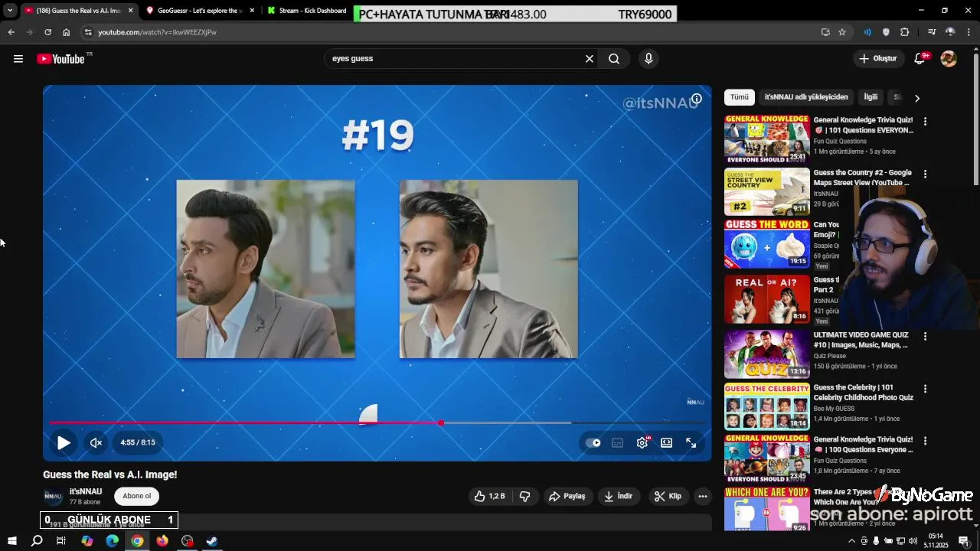Open more actions ellipsis below video

[702, 496]
